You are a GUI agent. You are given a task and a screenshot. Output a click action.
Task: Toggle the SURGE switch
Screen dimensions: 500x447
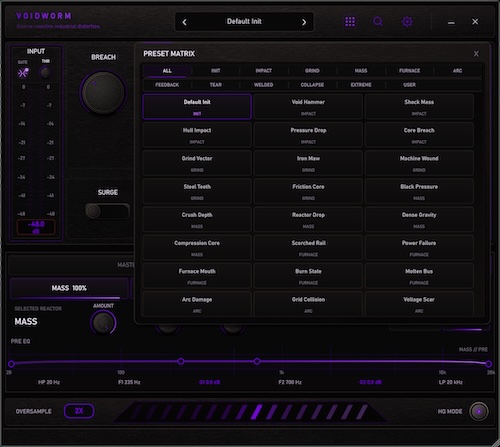107,211
